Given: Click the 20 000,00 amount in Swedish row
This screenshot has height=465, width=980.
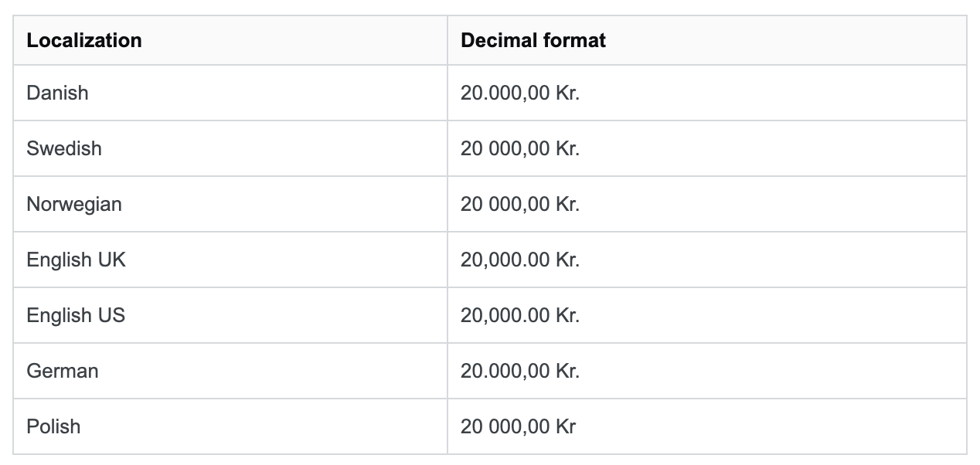Looking at the screenshot, I should coord(505,148).
